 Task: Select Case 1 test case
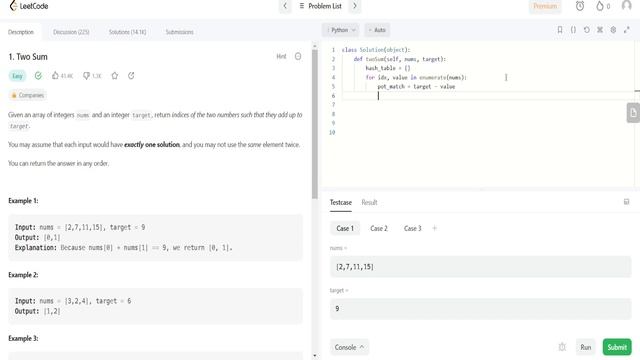tap(345, 228)
